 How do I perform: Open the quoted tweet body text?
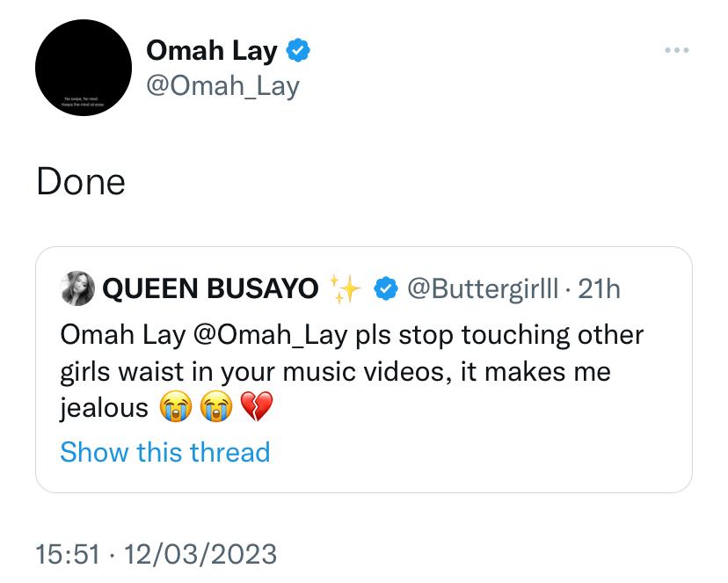click(352, 371)
